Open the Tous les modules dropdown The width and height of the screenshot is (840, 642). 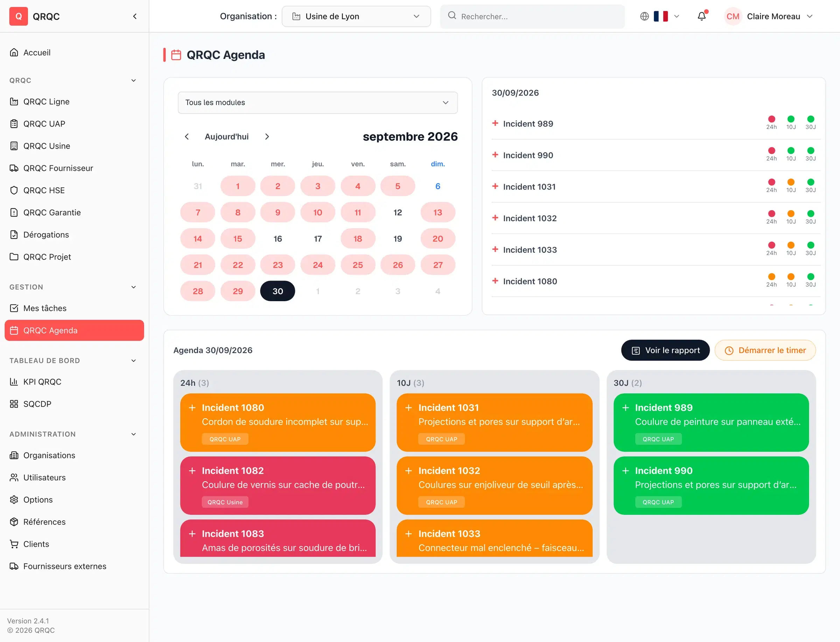pyautogui.click(x=318, y=102)
